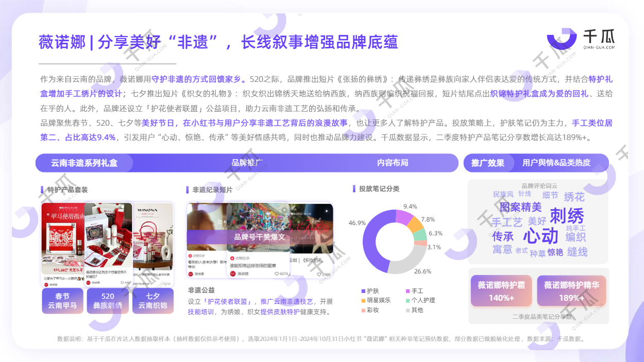Select the 内容布局 tab
The image size is (644, 362).
click(393, 163)
